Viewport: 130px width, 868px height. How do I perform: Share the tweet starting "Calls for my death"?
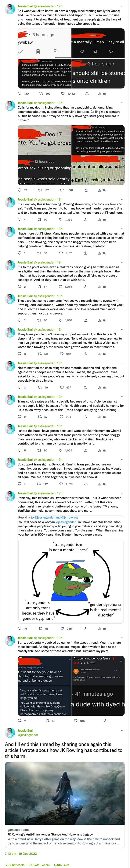pyautogui.click(x=86, y=190)
